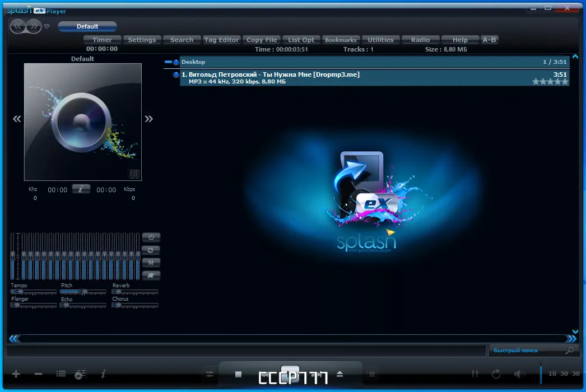Screen dimensions: 586x392
Task: Click the disc/CD icon in bottom toolbar
Action: click(81, 374)
